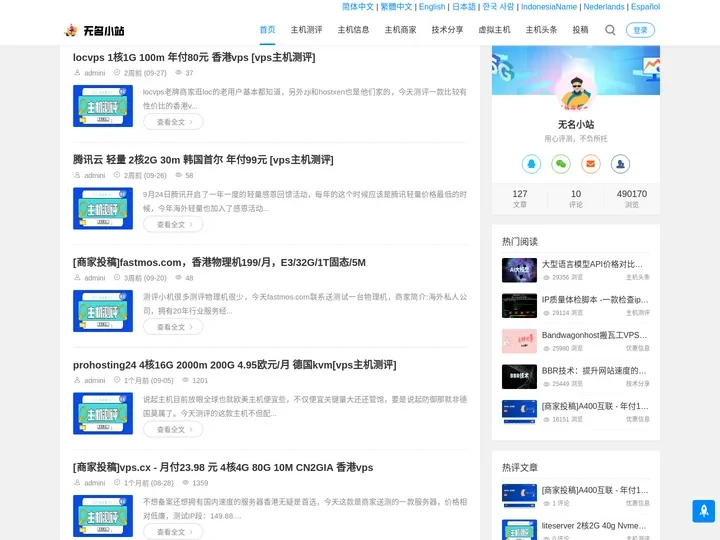The image size is (720, 540).
Task: Click the blue user profile icon
Action: click(x=620, y=164)
